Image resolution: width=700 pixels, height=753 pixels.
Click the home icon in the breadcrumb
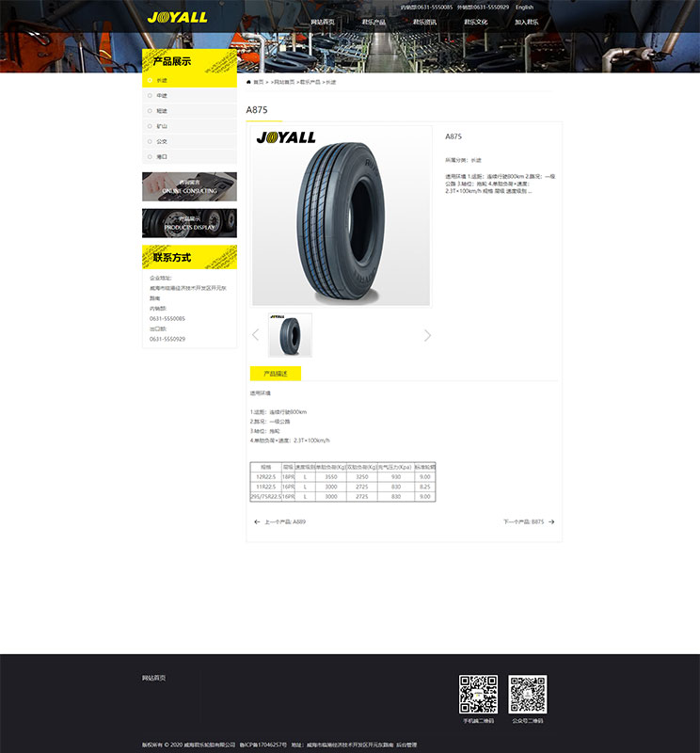(x=248, y=82)
